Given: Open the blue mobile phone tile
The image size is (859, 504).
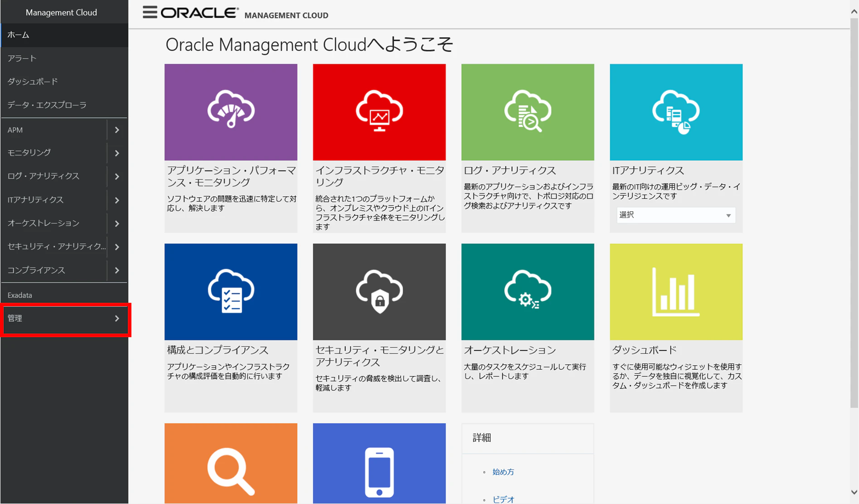Looking at the screenshot, I should pos(379,463).
